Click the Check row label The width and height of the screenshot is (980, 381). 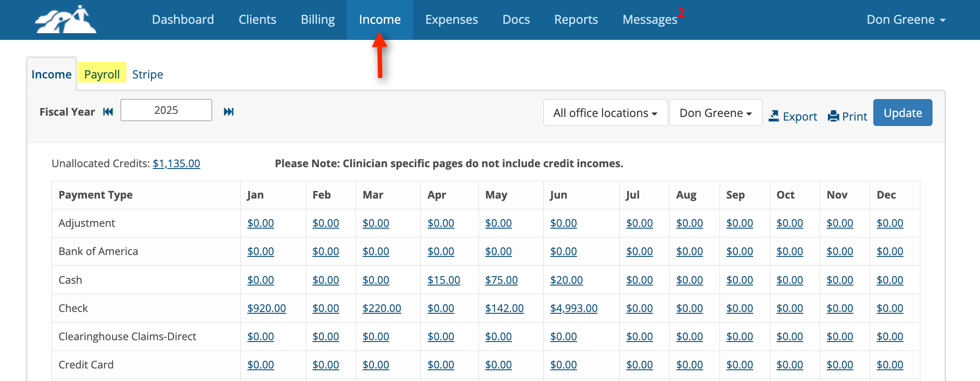tap(73, 308)
